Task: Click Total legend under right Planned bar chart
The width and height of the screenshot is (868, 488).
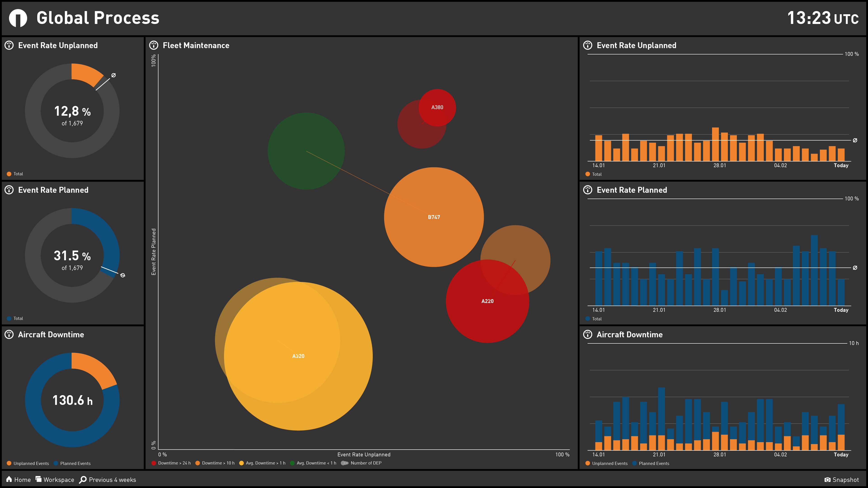Action: pyautogui.click(x=593, y=319)
